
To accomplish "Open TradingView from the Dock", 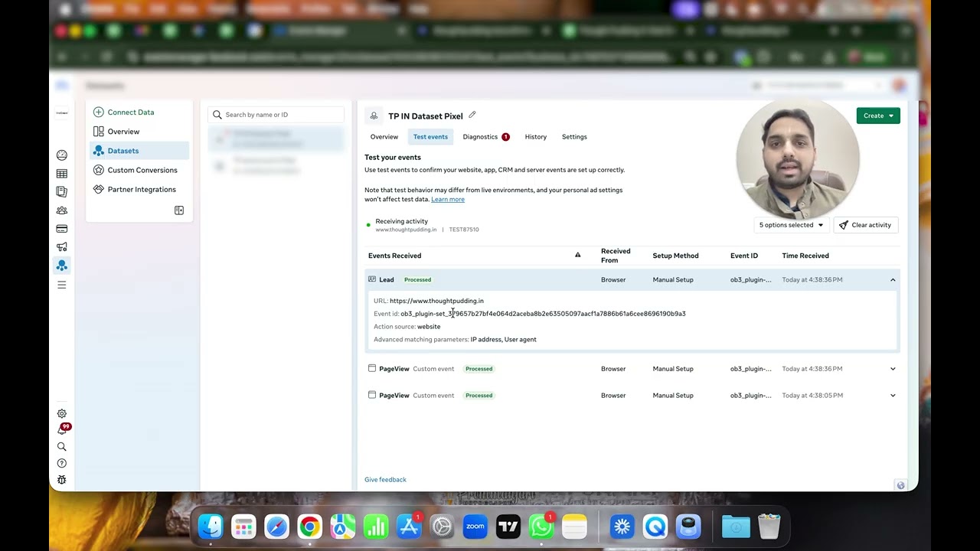I will pos(508,527).
